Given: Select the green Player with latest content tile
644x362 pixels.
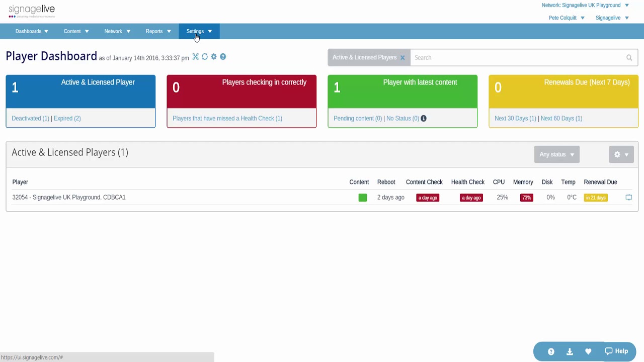Looking at the screenshot, I should (403, 92).
